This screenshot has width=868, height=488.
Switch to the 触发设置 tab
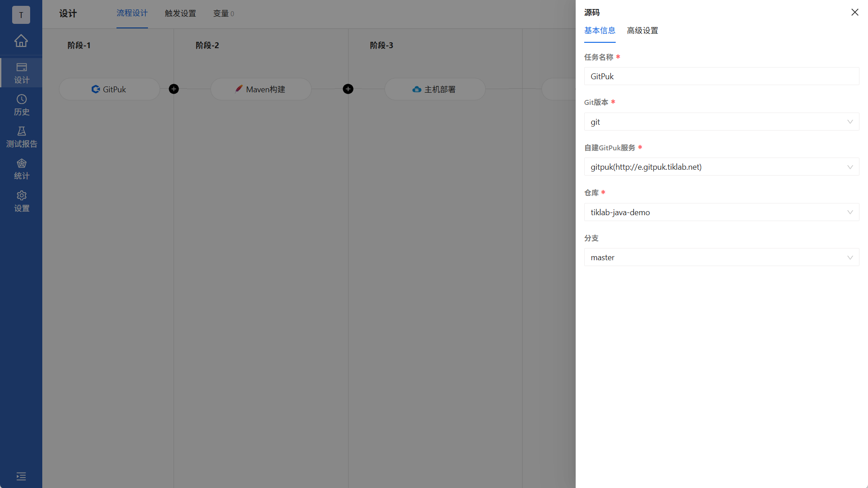(x=180, y=14)
